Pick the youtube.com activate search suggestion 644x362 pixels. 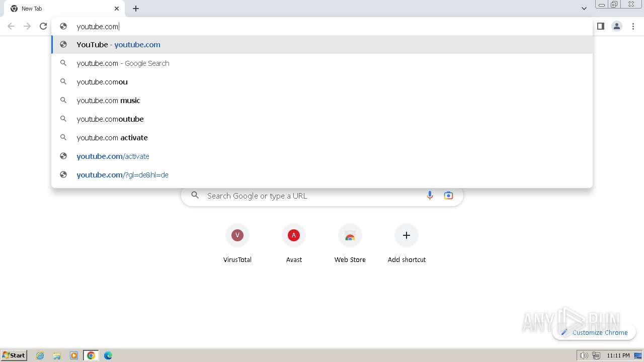(322, 138)
